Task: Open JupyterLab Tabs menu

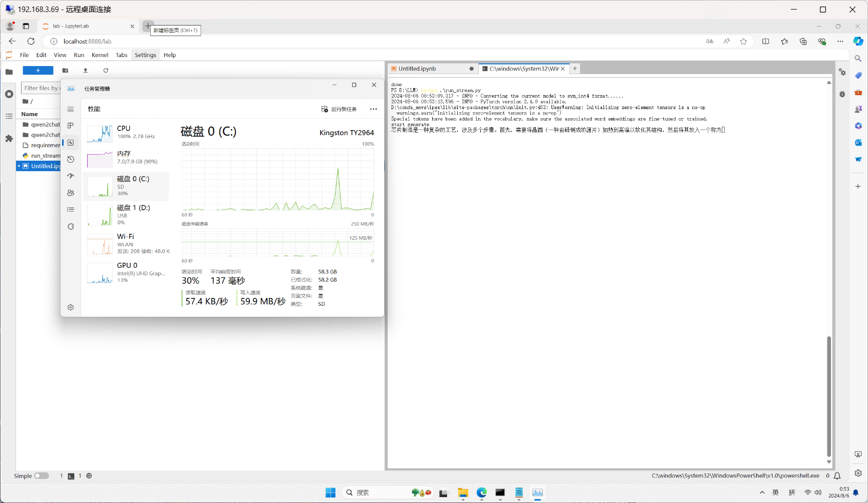Action: tap(122, 55)
